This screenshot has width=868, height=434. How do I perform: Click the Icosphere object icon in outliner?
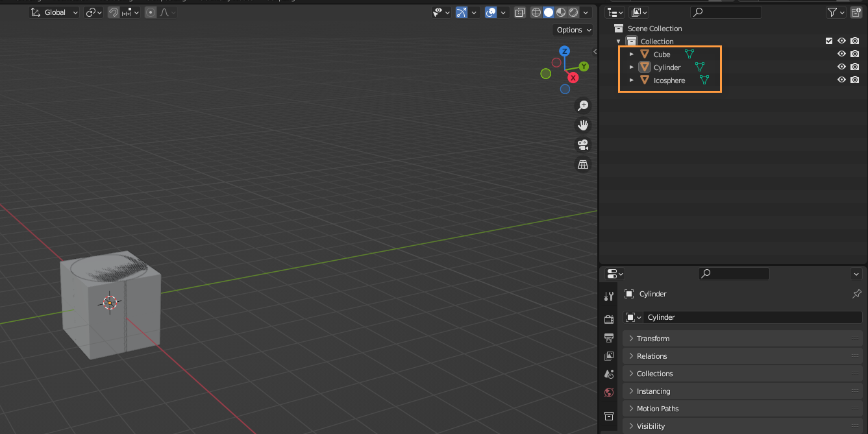(x=645, y=80)
